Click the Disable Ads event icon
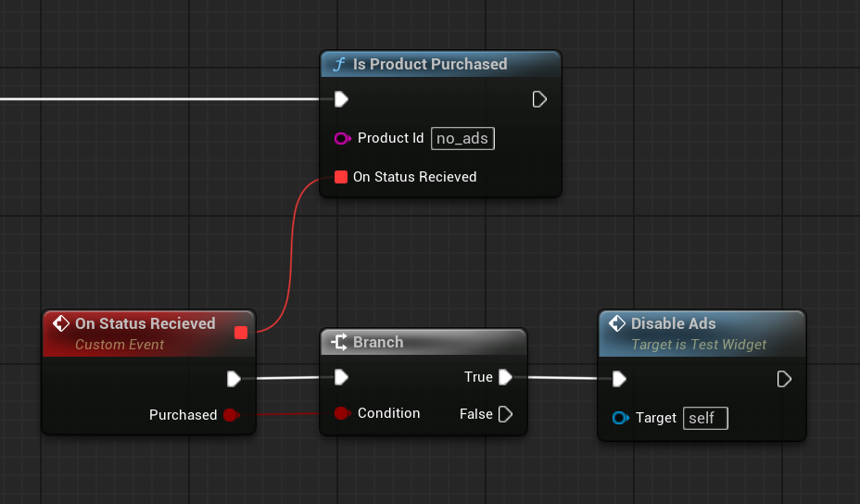The image size is (860, 504). click(x=617, y=324)
